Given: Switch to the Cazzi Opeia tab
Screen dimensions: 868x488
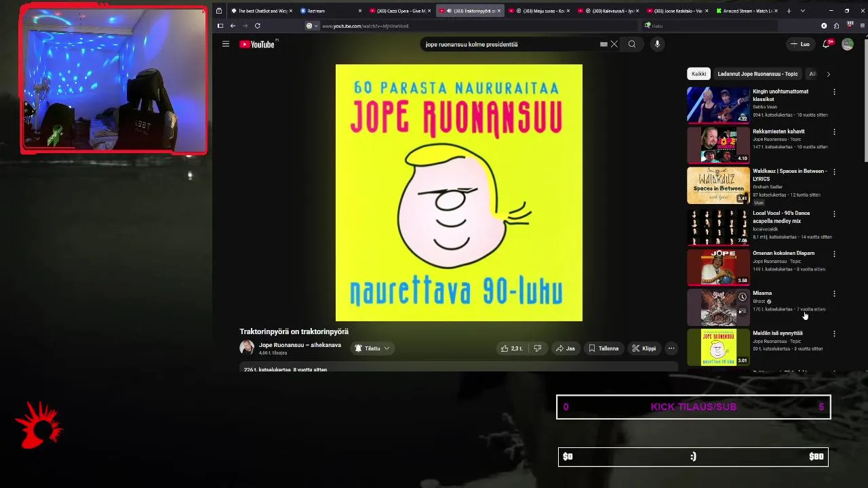Looking at the screenshot, I should 400,11.
